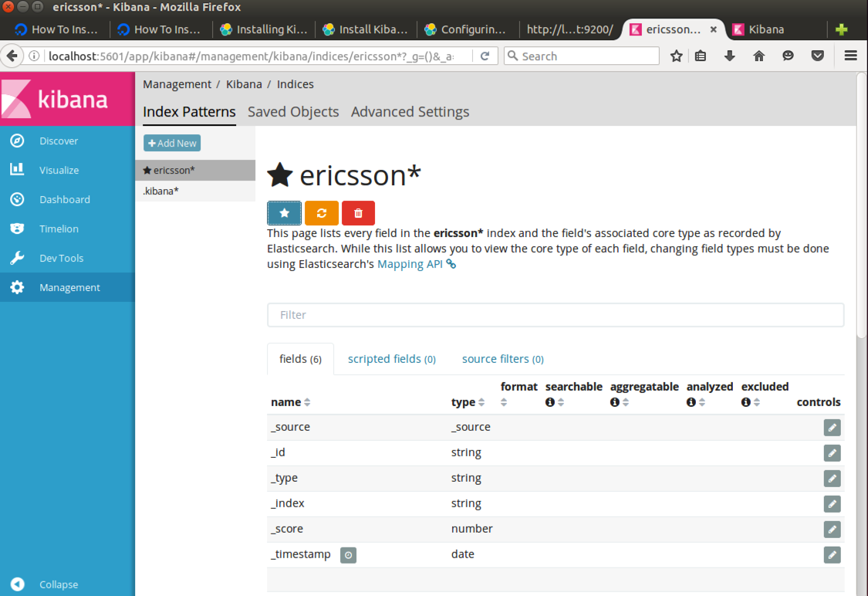The width and height of the screenshot is (868, 596).
Task: Click the Kibana breadcrumb
Action: (x=244, y=84)
